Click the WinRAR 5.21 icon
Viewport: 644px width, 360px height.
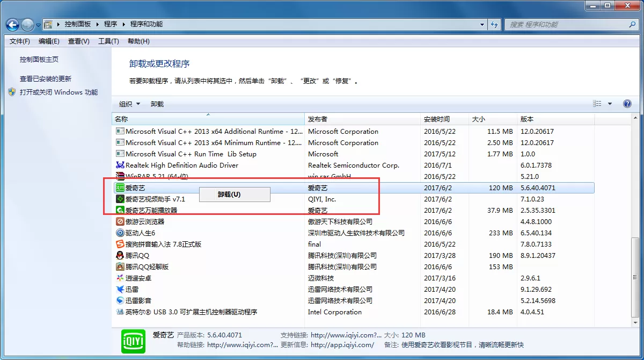120,176
